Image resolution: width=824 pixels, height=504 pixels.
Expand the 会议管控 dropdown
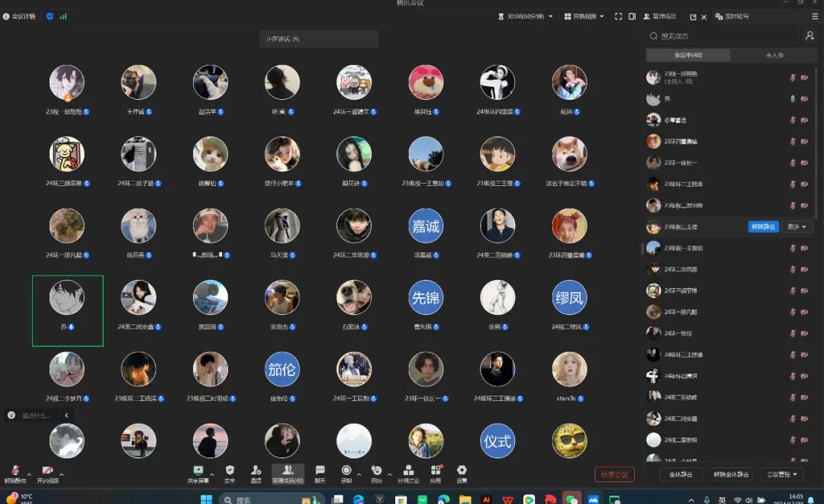click(784, 474)
